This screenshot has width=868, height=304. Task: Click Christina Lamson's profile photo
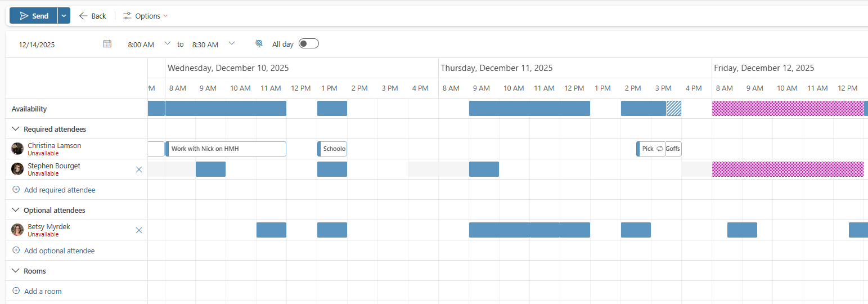click(17, 149)
